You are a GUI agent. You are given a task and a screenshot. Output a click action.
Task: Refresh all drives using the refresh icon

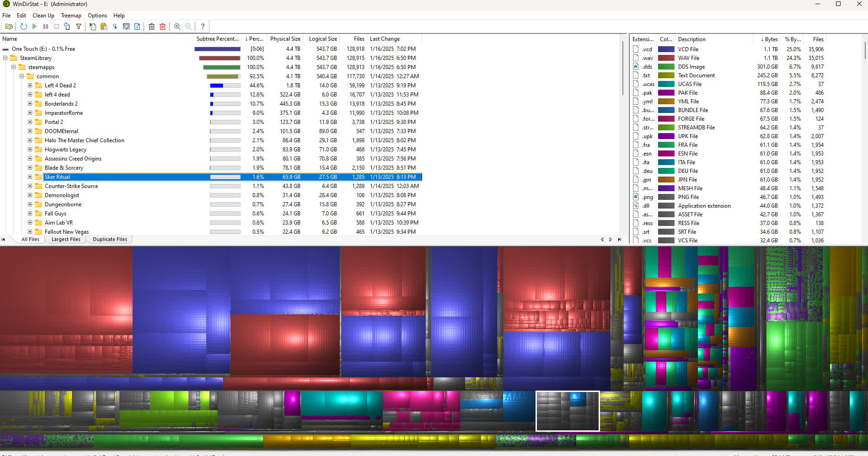pyautogui.click(x=23, y=26)
